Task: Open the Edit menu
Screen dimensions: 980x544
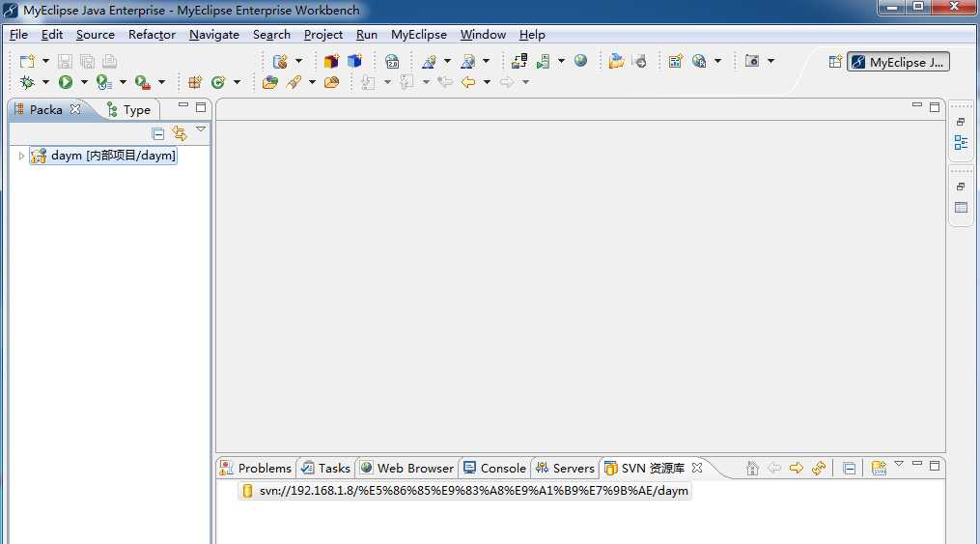Action: point(52,35)
